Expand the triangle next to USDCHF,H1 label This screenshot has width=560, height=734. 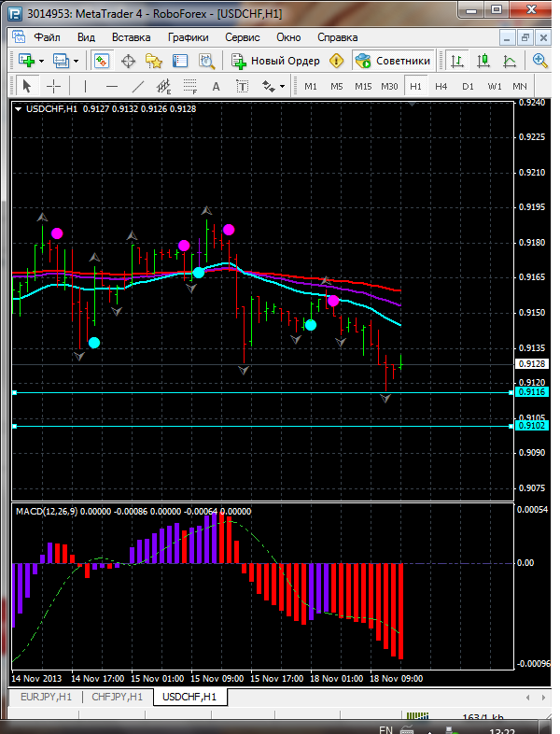pos(19,109)
